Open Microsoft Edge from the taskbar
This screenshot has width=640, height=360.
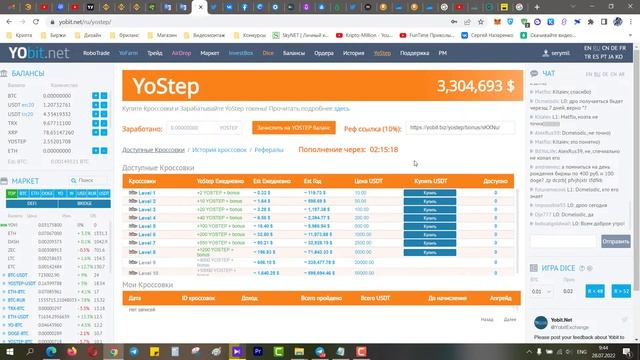[x=51, y=351]
